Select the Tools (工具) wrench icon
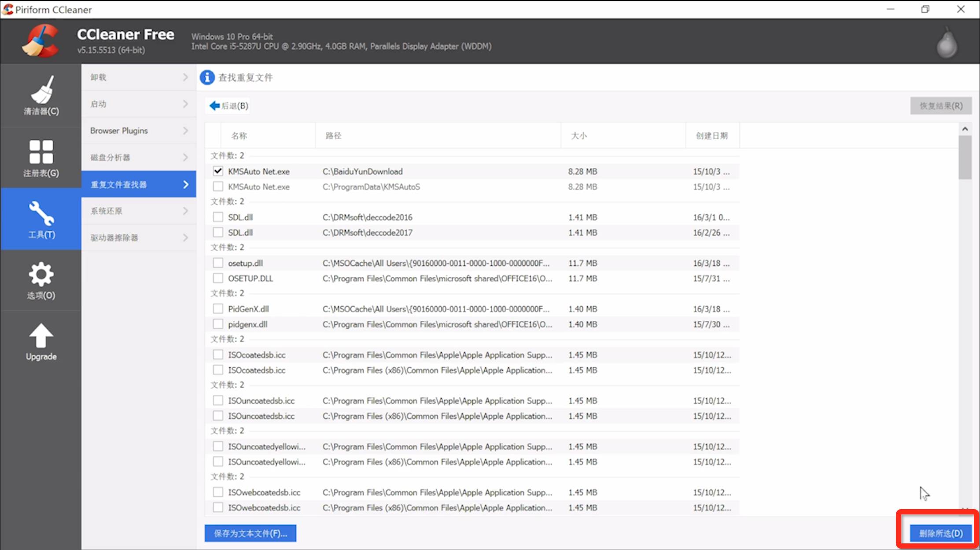Viewport: 980px width, 550px height. tap(41, 213)
